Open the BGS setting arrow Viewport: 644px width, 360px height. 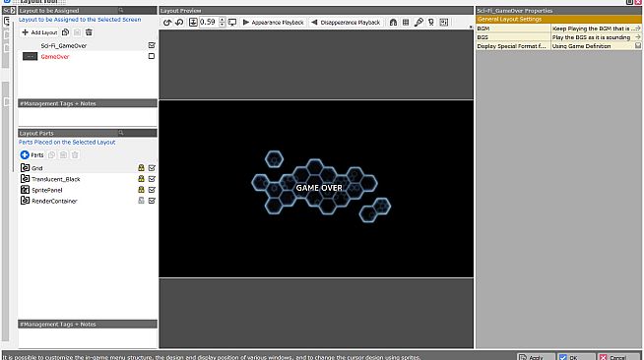click(x=637, y=37)
